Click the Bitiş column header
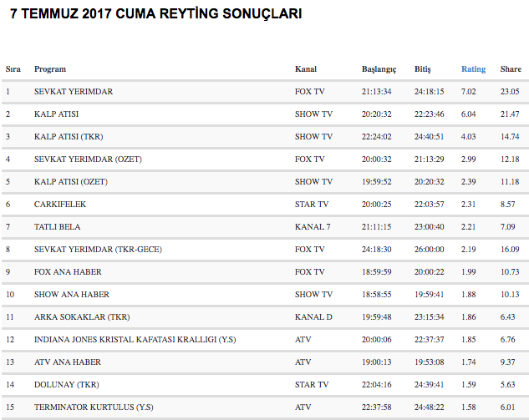Viewport: 529px width, 420px height. coord(423,69)
